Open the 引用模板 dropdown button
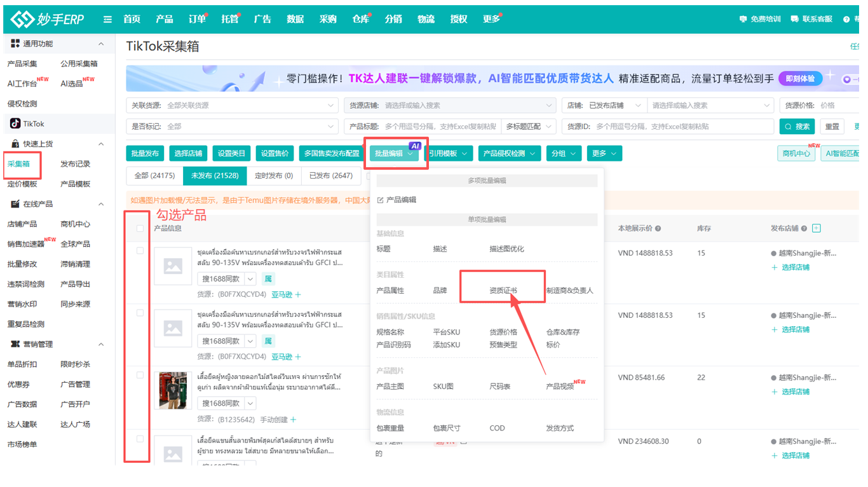 [x=449, y=153]
